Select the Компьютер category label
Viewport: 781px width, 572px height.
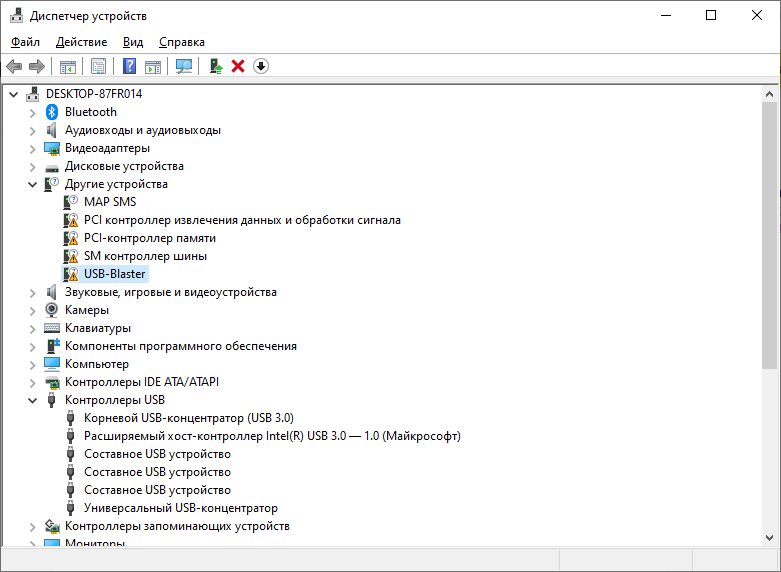tap(97, 364)
